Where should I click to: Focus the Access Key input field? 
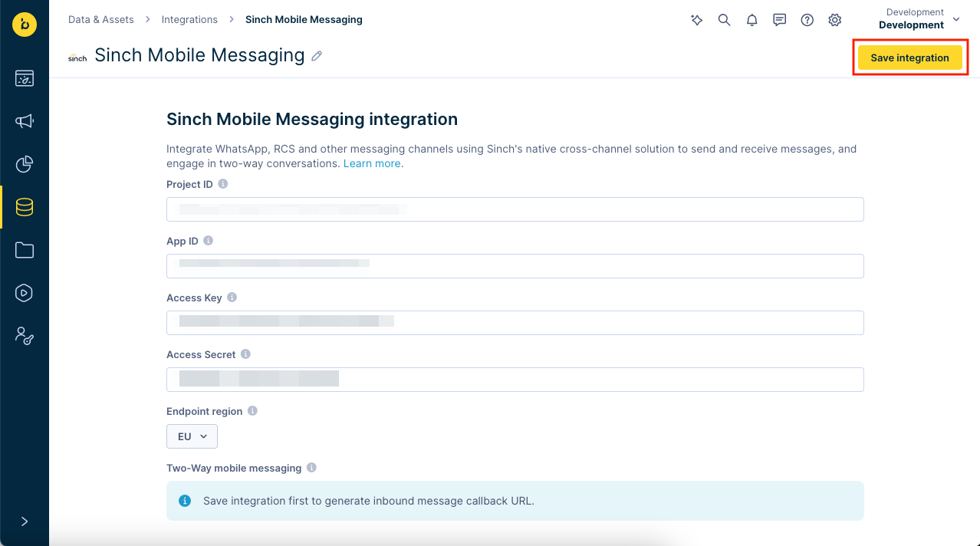(x=515, y=323)
